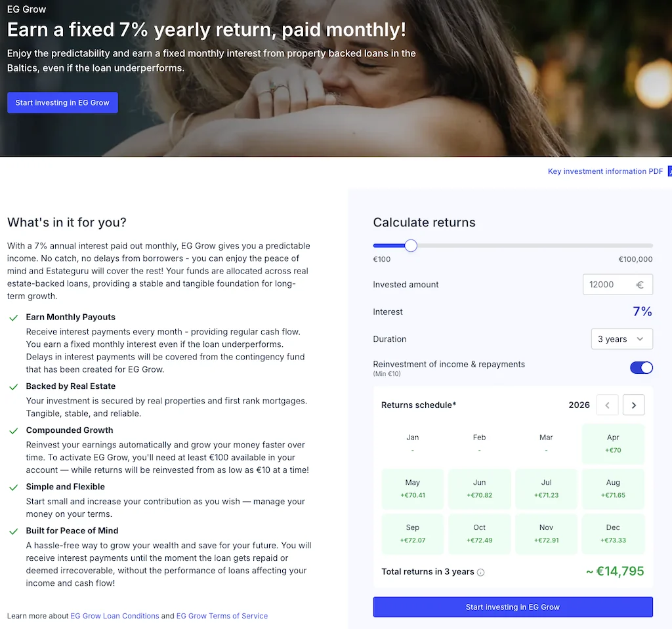The height and width of the screenshot is (629, 672).
Task: Click the info icon beside Total returns
Action: (x=481, y=572)
